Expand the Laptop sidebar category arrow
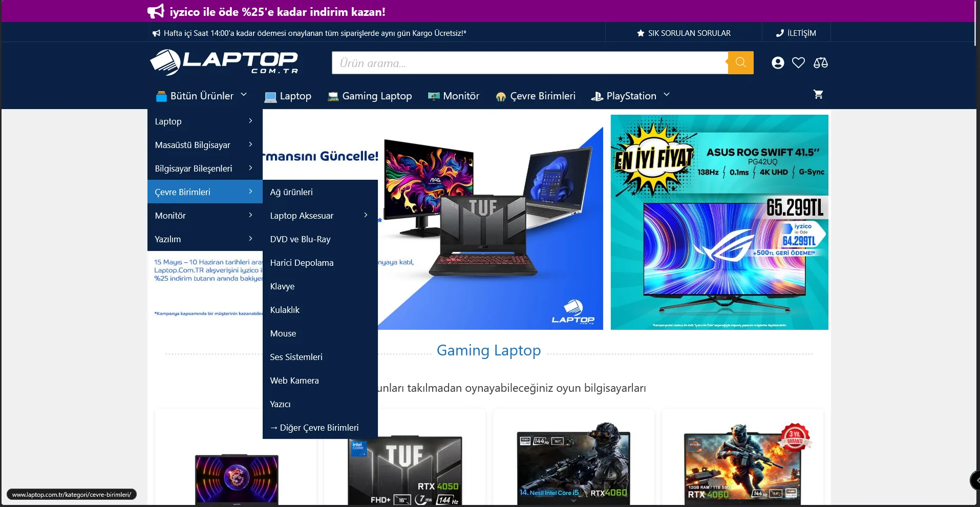 click(x=250, y=121)
